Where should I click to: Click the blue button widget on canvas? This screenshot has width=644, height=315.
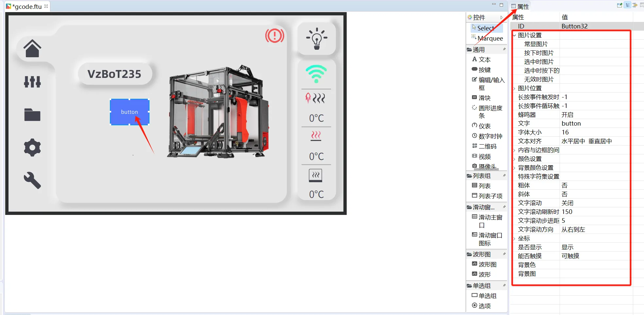[130, 112]
